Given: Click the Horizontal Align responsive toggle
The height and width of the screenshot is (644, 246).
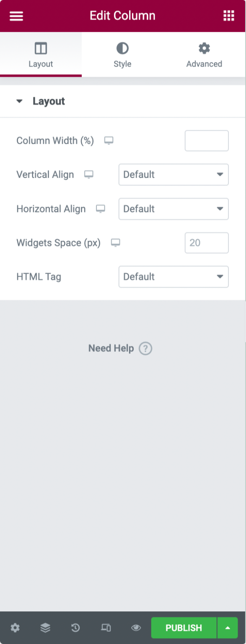Looking at the screenshot, I should pyautogui.click(x=100, y=209).
